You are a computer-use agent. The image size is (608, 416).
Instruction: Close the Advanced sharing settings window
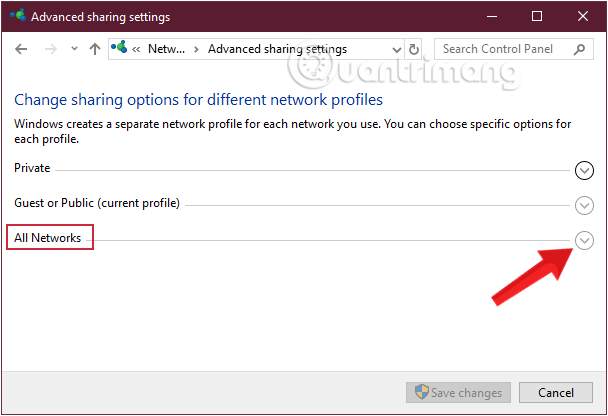[583, 17]
